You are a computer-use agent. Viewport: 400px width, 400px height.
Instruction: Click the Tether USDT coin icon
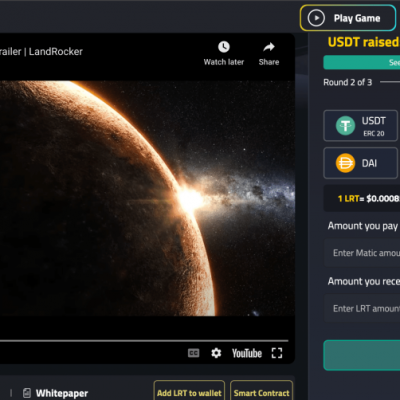click(x=345, y=126)
